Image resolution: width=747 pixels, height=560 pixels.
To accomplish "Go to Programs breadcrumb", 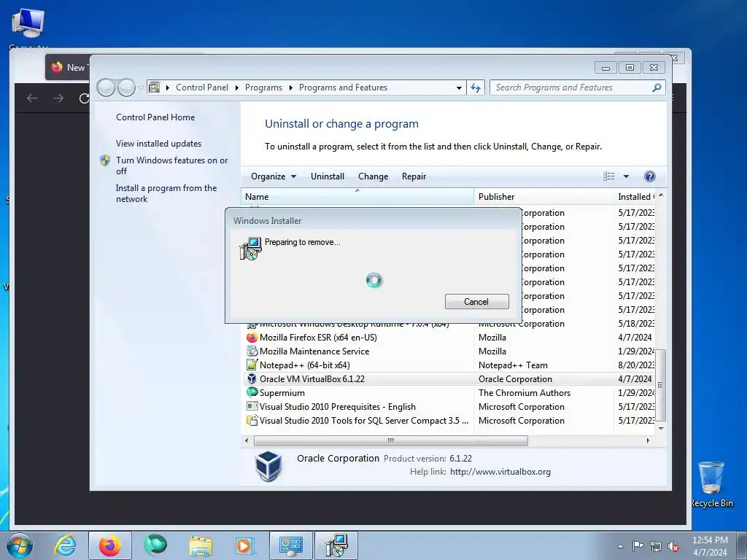I will click(x=263, y=87).
